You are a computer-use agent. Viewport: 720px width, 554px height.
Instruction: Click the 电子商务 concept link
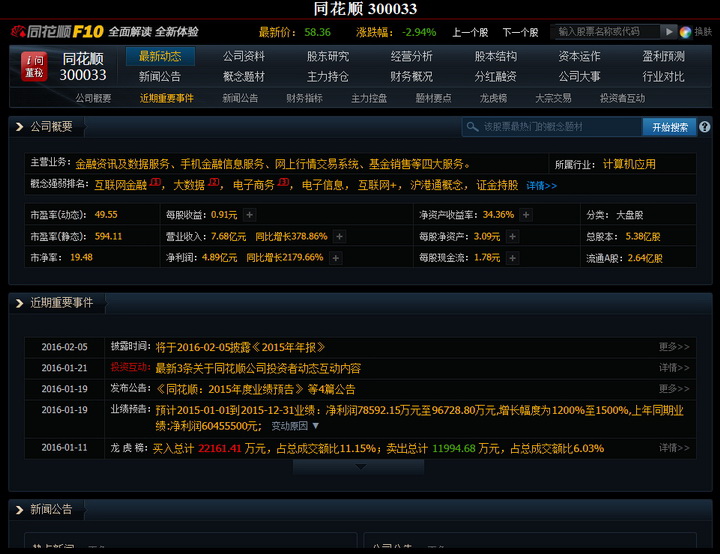pos(253,185)
